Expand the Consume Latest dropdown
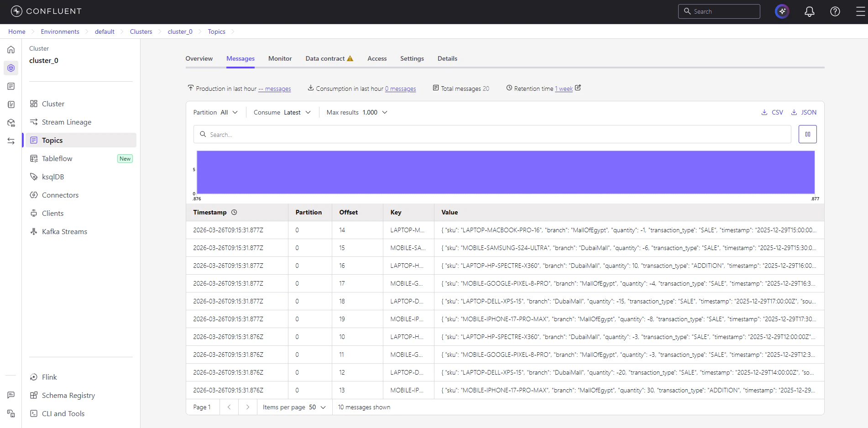 pyautogui.click(x=282, y=112)
